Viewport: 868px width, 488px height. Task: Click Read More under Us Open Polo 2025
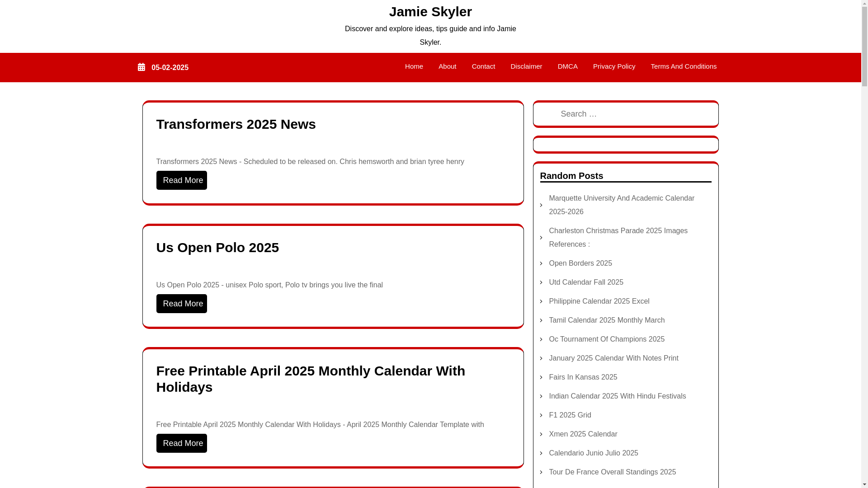[x=182, y=304]
